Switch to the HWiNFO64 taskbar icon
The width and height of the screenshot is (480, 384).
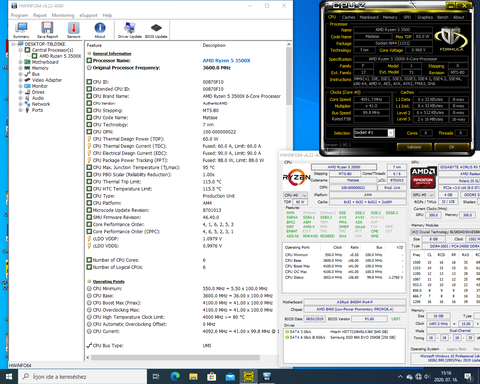(267, 377)
